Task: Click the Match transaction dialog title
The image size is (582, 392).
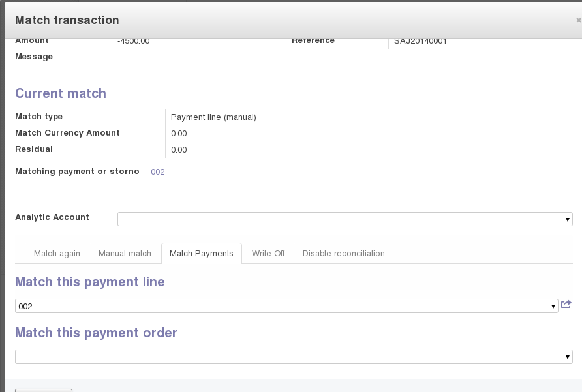Action: [67, 20]
